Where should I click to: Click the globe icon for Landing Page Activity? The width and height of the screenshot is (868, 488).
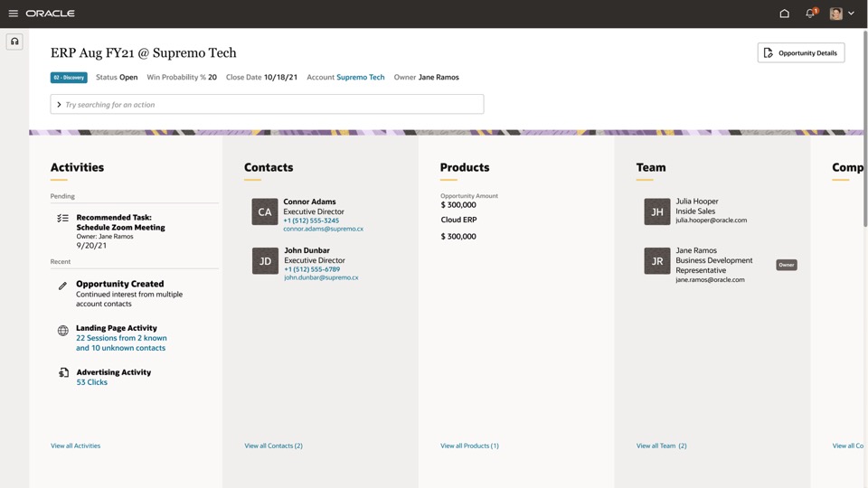63,331
